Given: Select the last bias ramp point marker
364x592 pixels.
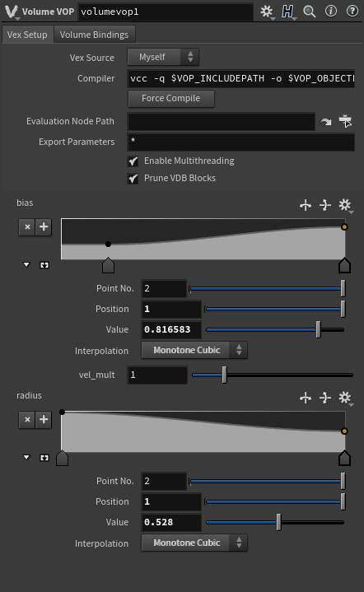Looking at the screenshot, I should [344, 265].
